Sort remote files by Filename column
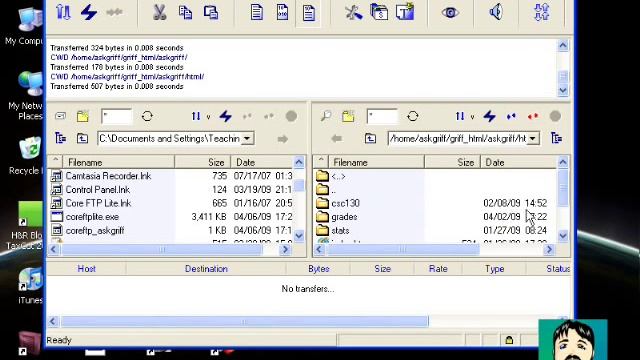This screenshot has height=360, width=640. (376, 162)
